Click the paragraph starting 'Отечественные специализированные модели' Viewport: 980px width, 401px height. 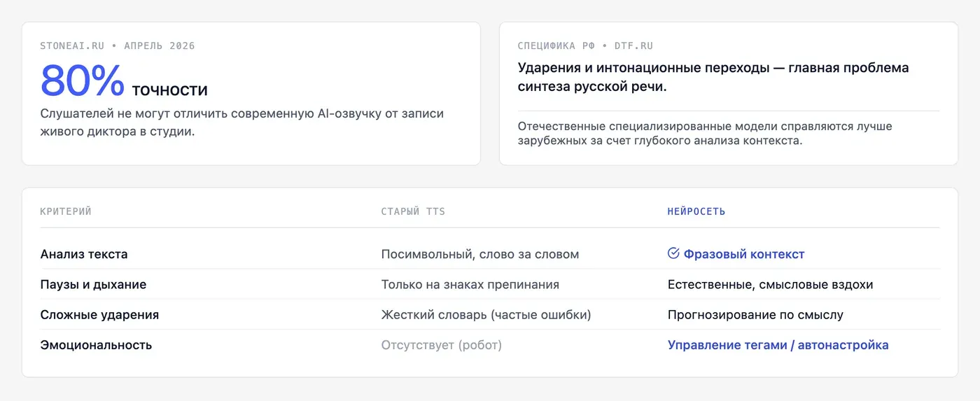(x=705, y=134)
